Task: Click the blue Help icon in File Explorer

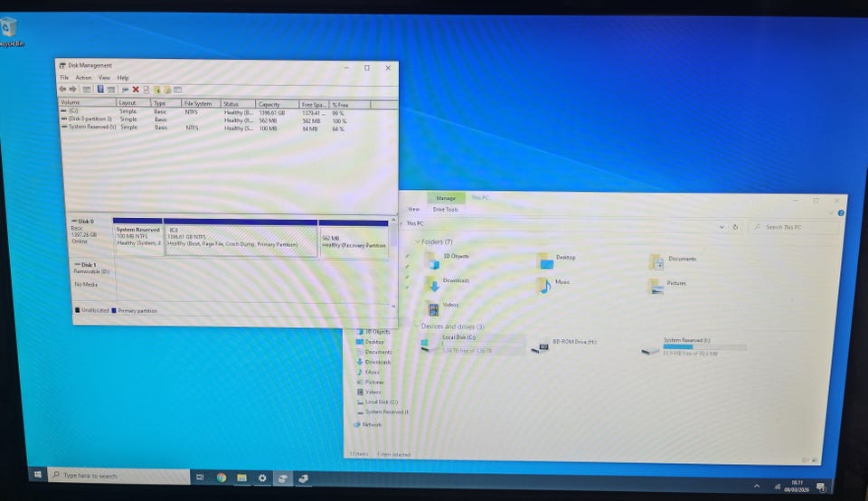Action: click(x=841, y=213)
